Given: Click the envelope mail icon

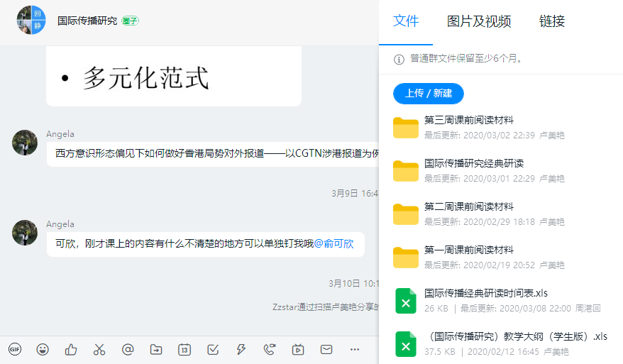Looking at the screenshot, I should point(326,349).
